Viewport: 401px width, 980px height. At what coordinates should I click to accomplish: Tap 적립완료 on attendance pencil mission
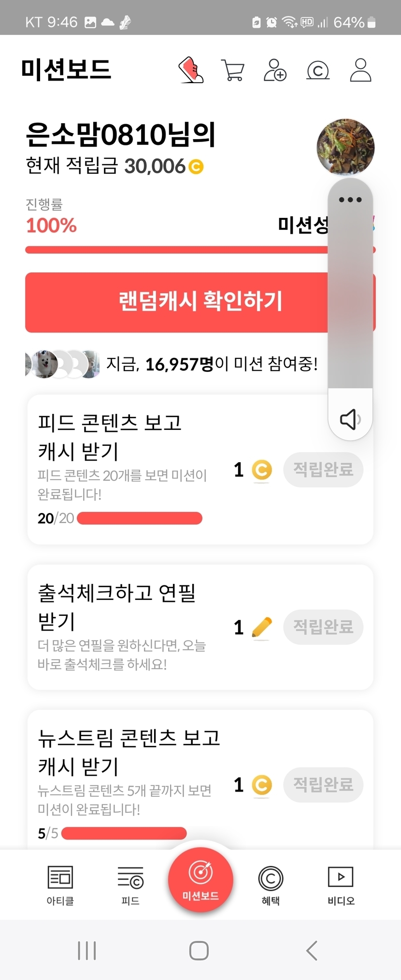click(323, 627)
